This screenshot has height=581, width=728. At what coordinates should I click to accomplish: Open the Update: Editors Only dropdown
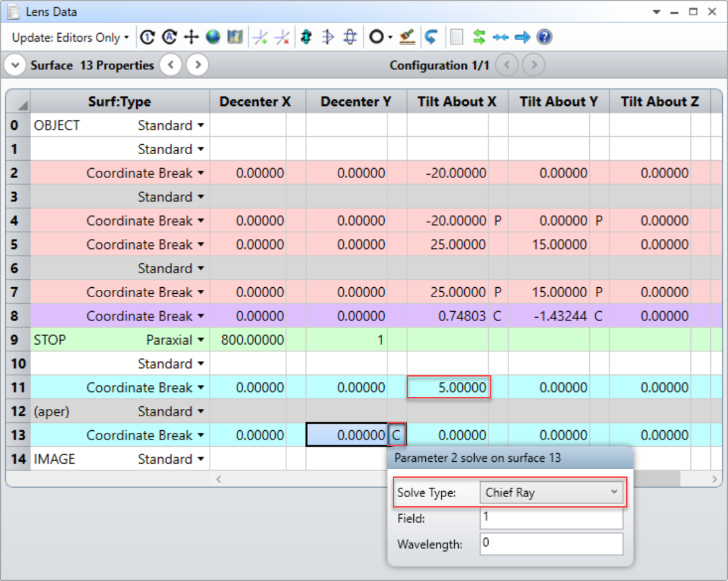70,37
